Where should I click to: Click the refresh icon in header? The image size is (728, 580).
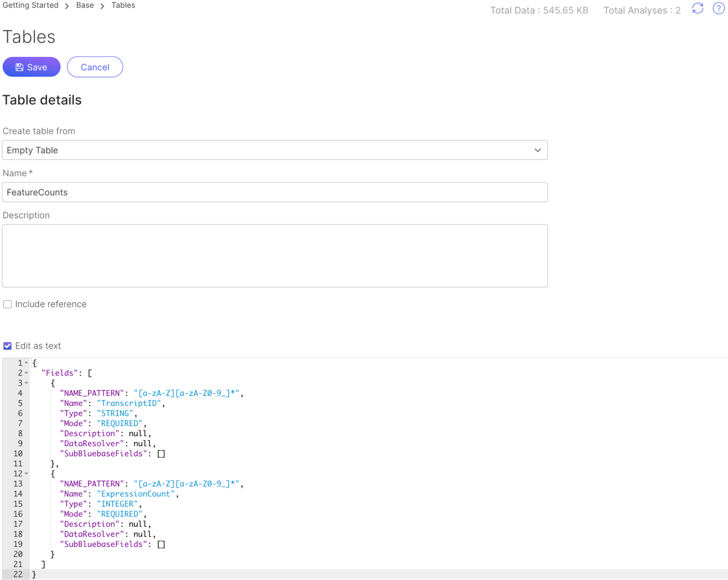pos(697,9)
